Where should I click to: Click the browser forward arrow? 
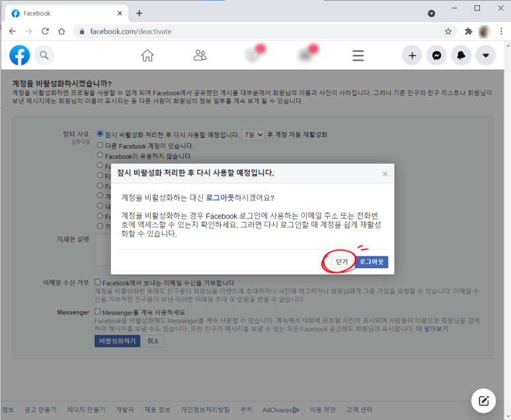(x=28, y=31)
